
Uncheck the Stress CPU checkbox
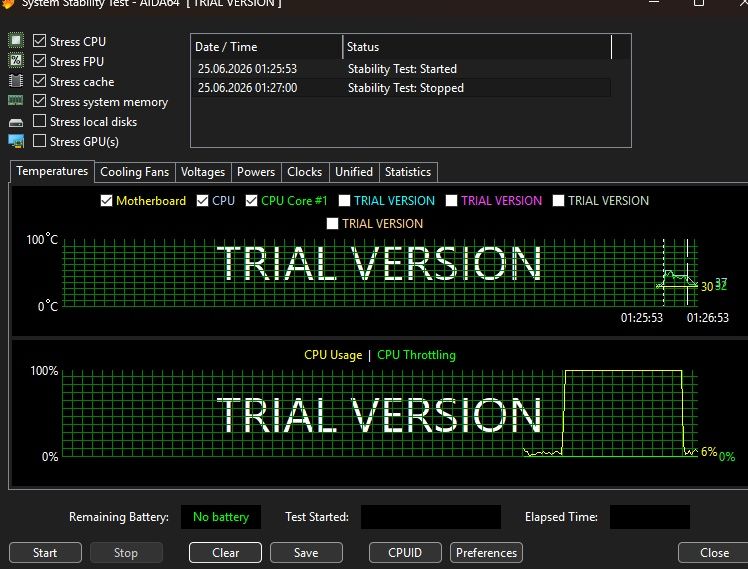(40, 41)
